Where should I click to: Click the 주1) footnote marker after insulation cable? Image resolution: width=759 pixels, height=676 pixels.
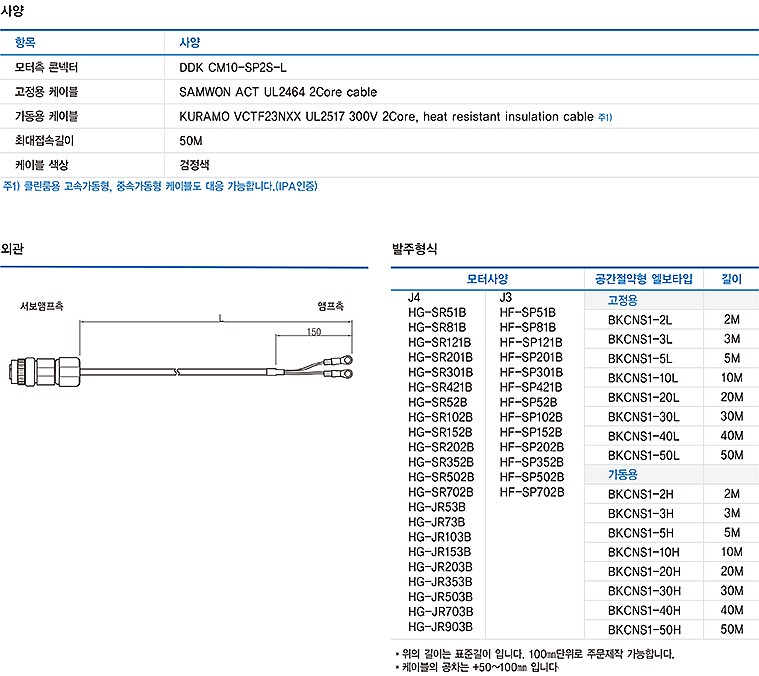(605, 117)
